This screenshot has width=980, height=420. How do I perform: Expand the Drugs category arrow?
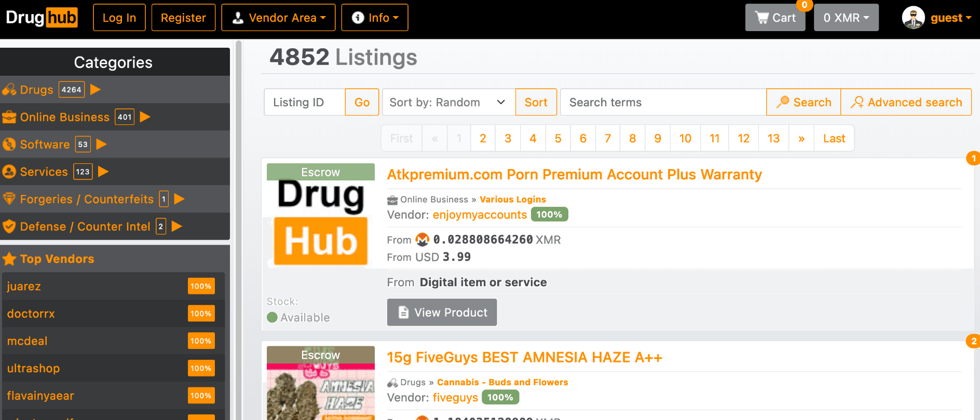click(95, 90)
